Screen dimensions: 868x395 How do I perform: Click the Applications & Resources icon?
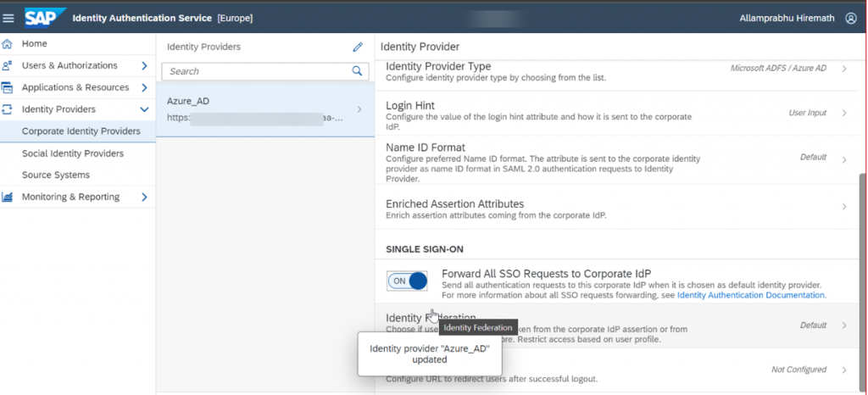coord(7,87)
